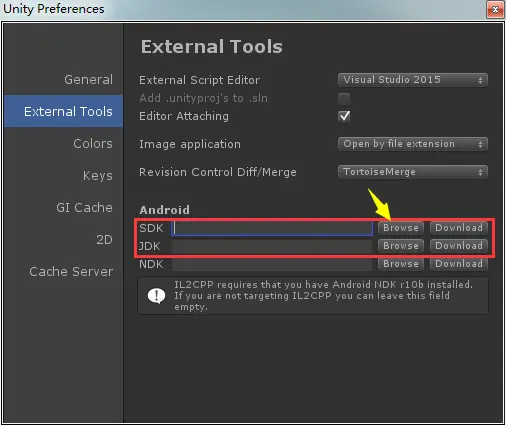Screen dimensions: 506x426
Task: Browse for the NDK folder
Action: 401,264
